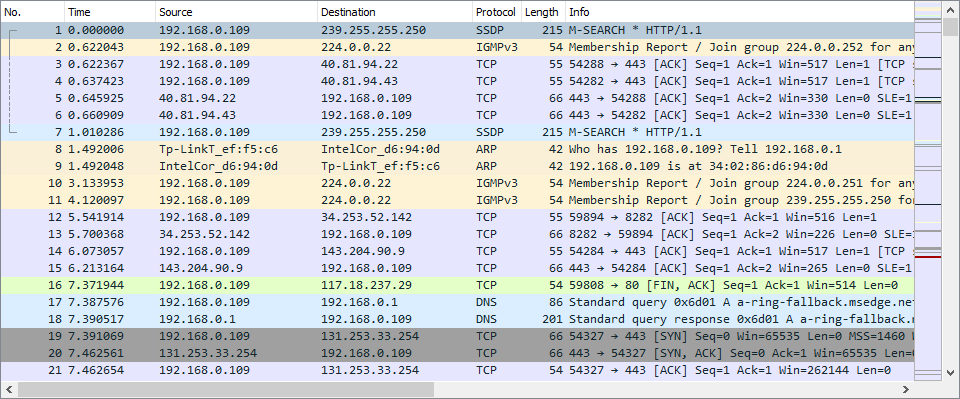Click Tp-LinkT_ef:f5:c6 source cell
The image size is (960, 399).
tap(218, 149)
